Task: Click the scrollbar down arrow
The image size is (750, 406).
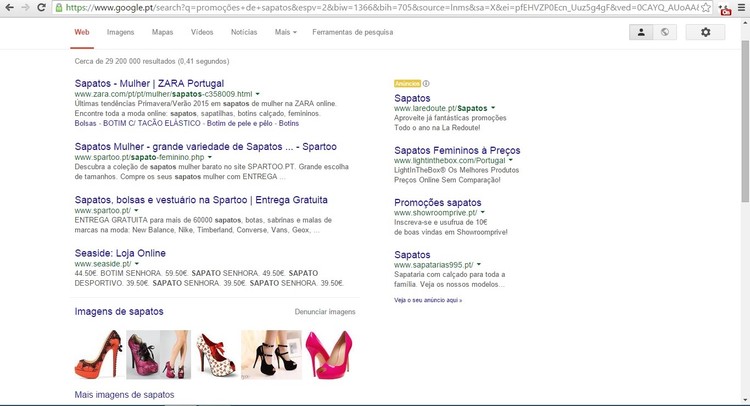Action: 745,400
